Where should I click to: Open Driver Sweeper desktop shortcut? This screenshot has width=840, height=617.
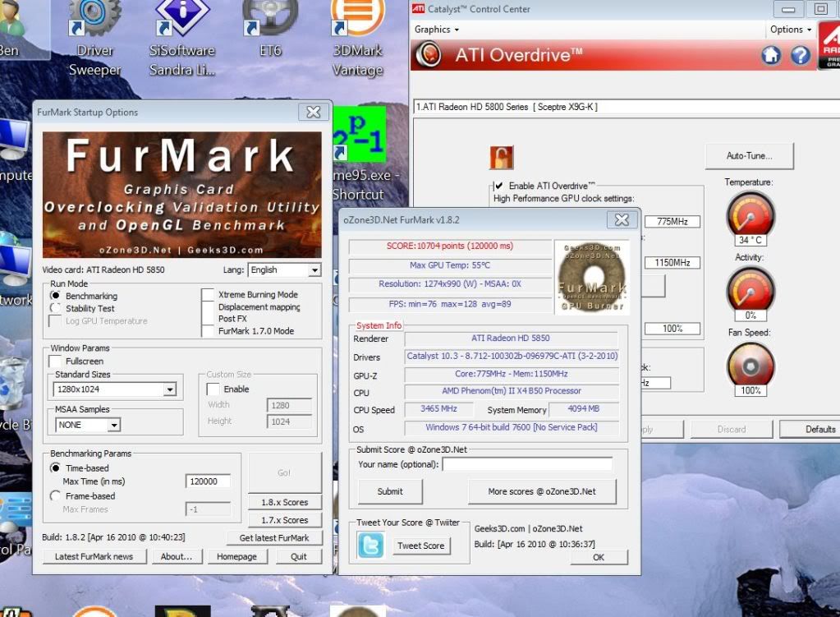94,39
